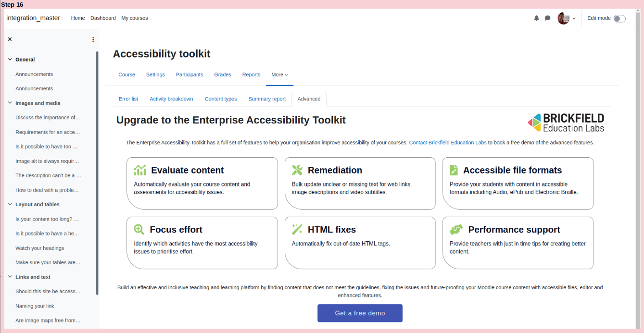Open the user avatar menu
The height and width of the screenshot is (333, 644).
click(564, 18)
